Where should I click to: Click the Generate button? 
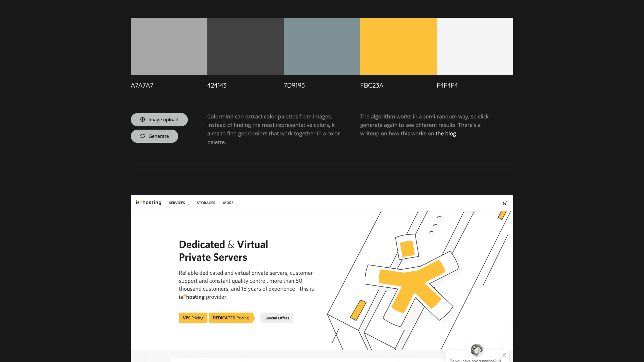(x=154, y=136)
